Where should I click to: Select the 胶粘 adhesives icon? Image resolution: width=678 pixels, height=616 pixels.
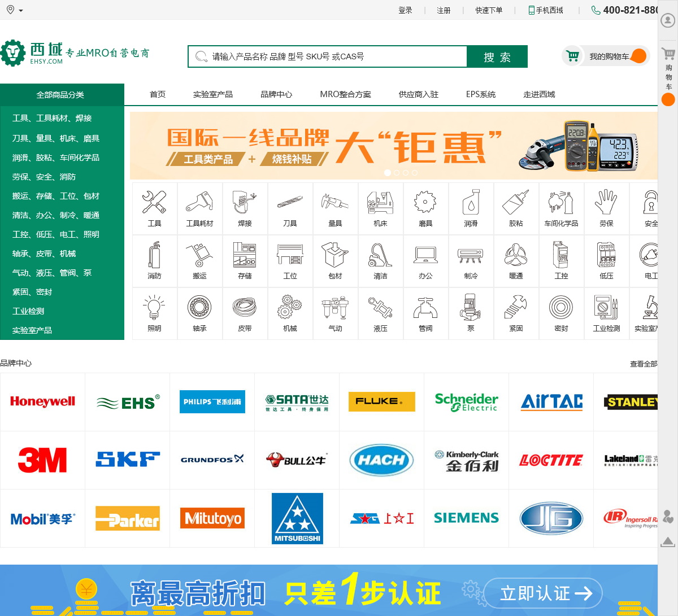(x=516, y=202)
